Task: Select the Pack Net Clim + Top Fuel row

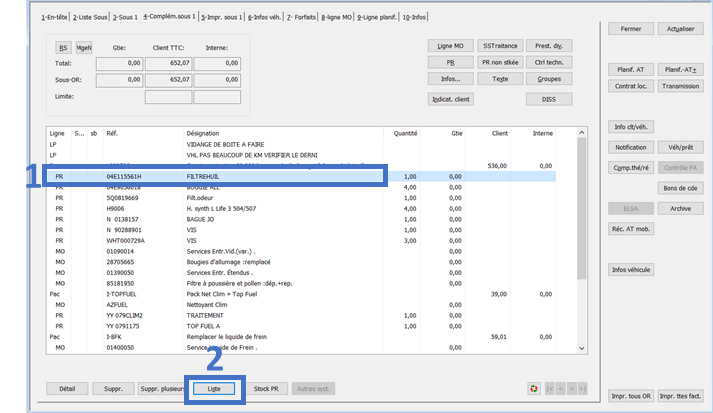Action: (x=301, y=294)
